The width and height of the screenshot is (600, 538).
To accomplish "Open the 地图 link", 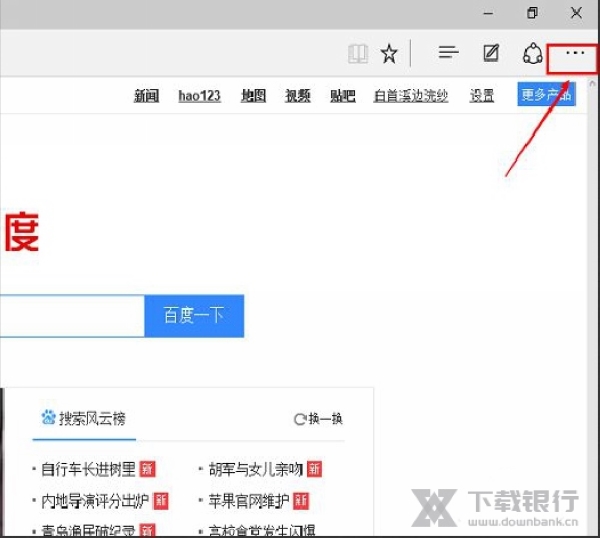I will 253,96.
